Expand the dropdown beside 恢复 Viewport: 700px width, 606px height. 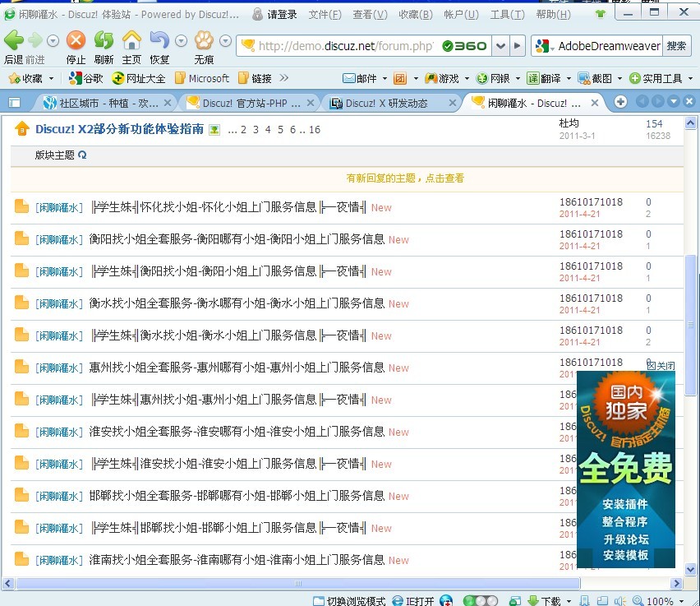pos(181,41)
